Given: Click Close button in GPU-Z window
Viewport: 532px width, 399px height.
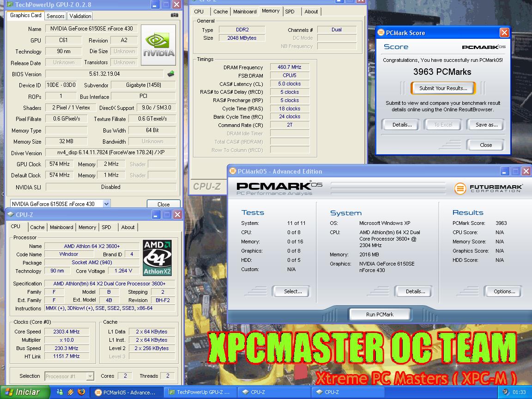Looking at the screenshot, I should (x=163, y=204).
